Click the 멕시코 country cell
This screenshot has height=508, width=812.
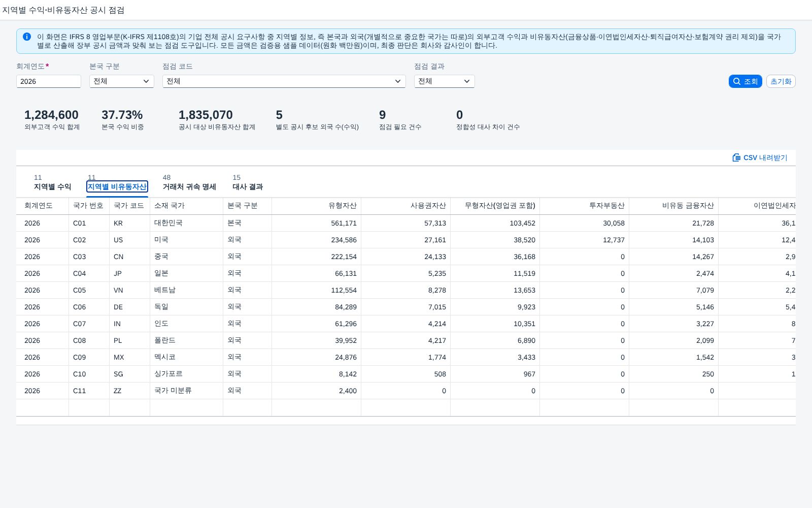point(187,357)
